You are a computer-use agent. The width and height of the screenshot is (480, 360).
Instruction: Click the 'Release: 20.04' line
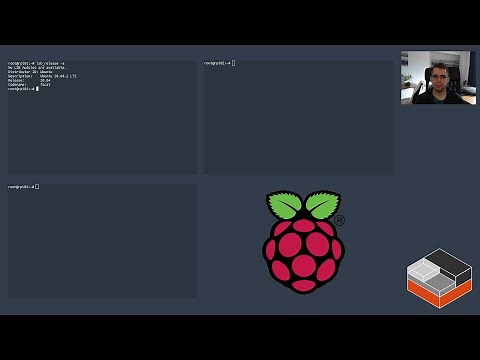[x=29, y=81]
